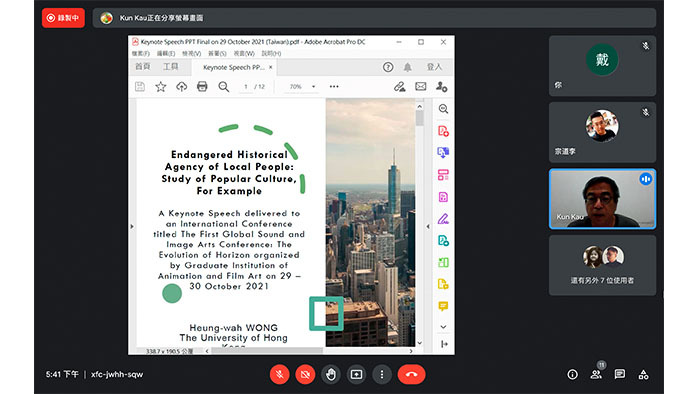Click the 70% zoom level field

(x=296, y=87)
